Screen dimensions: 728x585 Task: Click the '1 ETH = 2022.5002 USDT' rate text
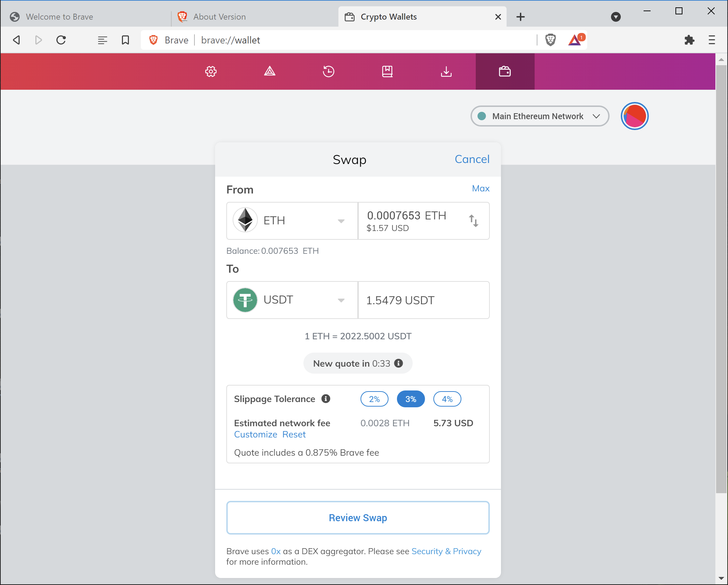(x=358, y=336)
